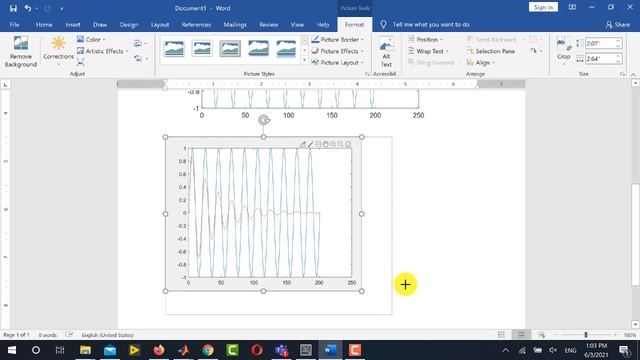Screen dimensions: 640x360
Task: Increase picture height with stepper up arrow
Action: pos(618,41)
